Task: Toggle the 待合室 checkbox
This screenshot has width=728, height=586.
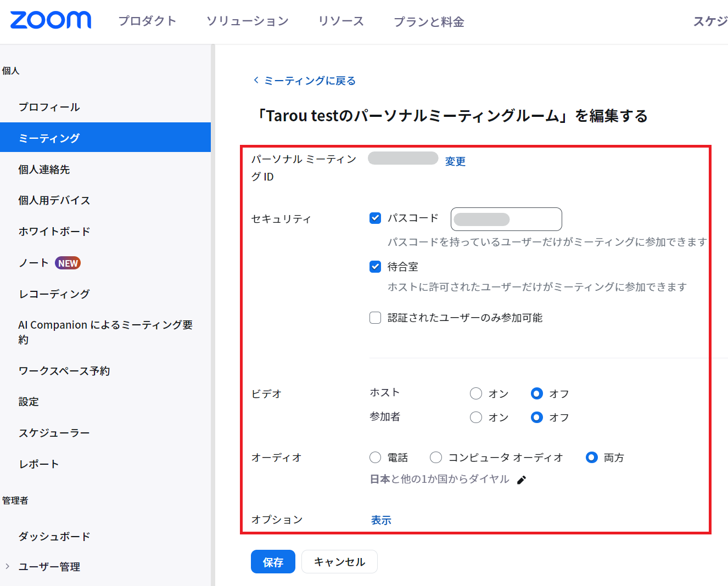Action: [x=376, y=267]
